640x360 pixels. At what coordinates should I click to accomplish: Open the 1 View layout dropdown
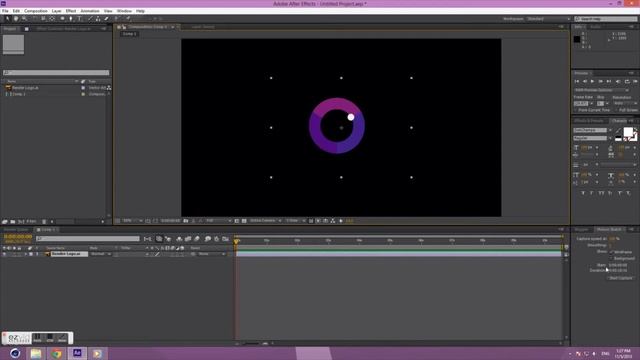pos(296,221)
